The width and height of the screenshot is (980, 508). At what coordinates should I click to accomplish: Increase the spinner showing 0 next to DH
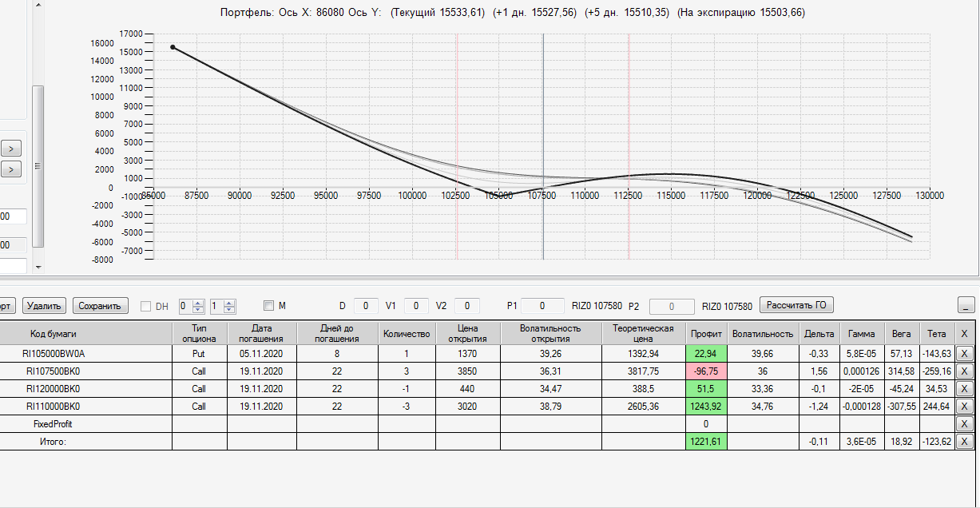[199, 303]
